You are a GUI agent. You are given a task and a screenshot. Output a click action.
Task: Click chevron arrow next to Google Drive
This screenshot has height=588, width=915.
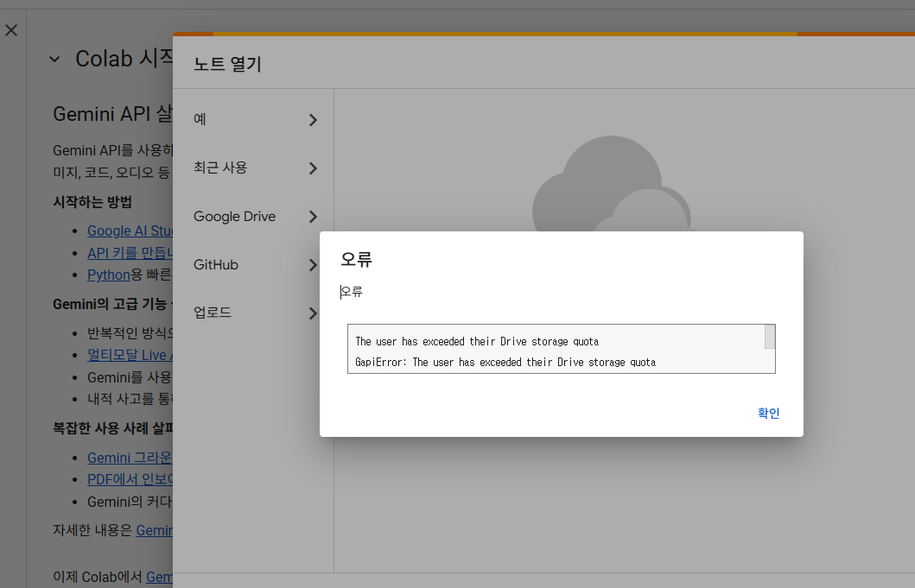[314, 217]
